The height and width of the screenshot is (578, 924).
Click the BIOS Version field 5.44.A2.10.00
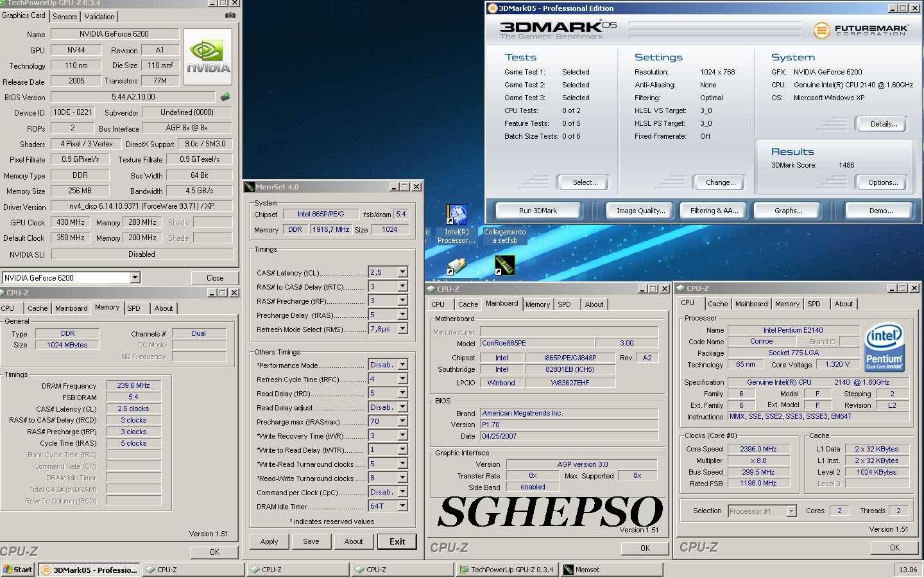pyautogui.click(x=133, y=97)
